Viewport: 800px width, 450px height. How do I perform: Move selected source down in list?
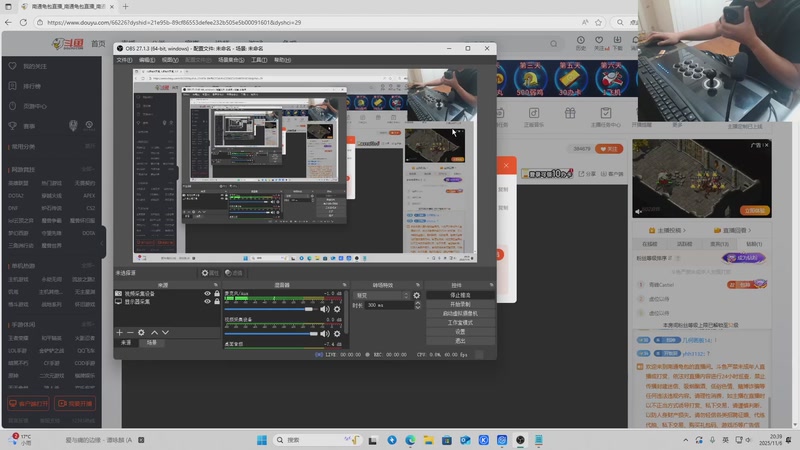tap(165, 333)
